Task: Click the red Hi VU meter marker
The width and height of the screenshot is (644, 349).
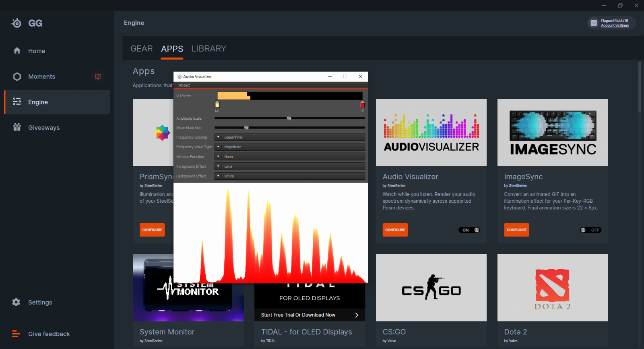Action: click(x=362, y=104)
